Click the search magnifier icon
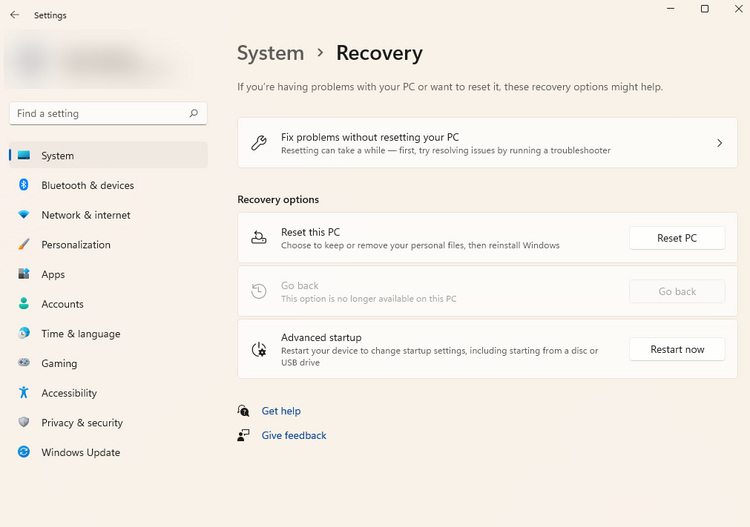The height and width of the screenshot is (527, 750). tap(193, 113)
